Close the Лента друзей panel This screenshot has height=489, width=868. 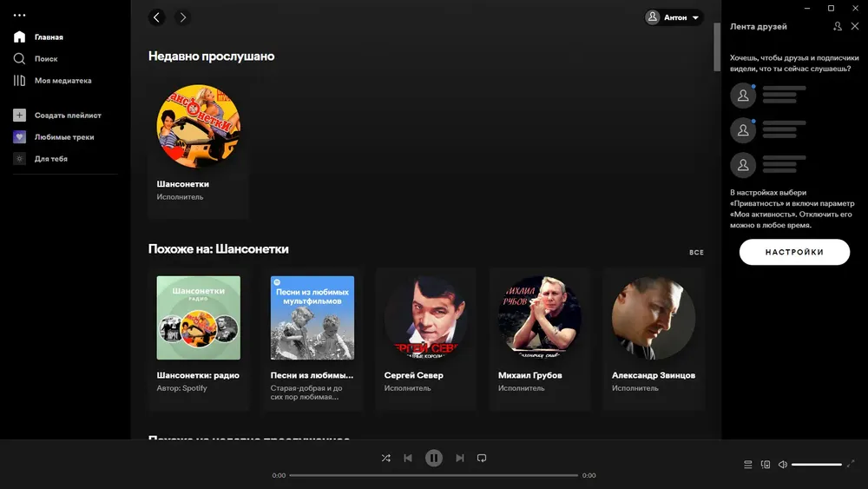(x=855, y=26)
